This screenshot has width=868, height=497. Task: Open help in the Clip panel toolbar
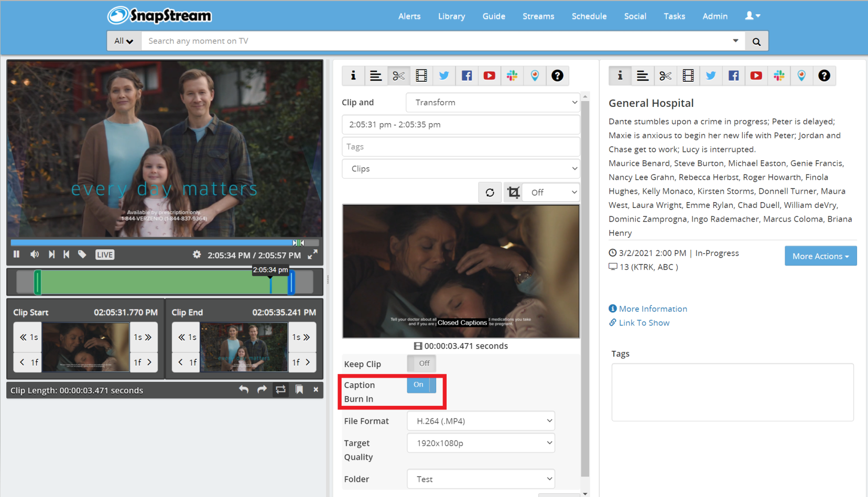pos(557,76)
